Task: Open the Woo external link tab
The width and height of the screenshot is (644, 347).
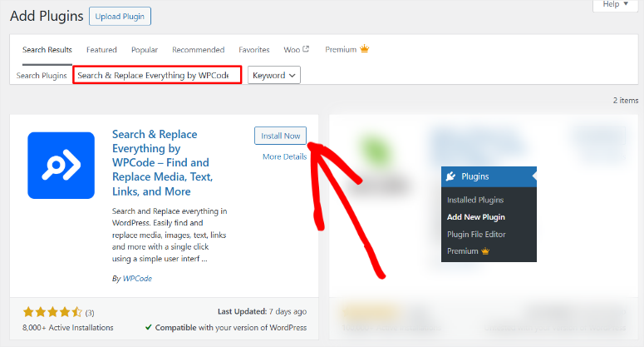Action: point(296,50)
